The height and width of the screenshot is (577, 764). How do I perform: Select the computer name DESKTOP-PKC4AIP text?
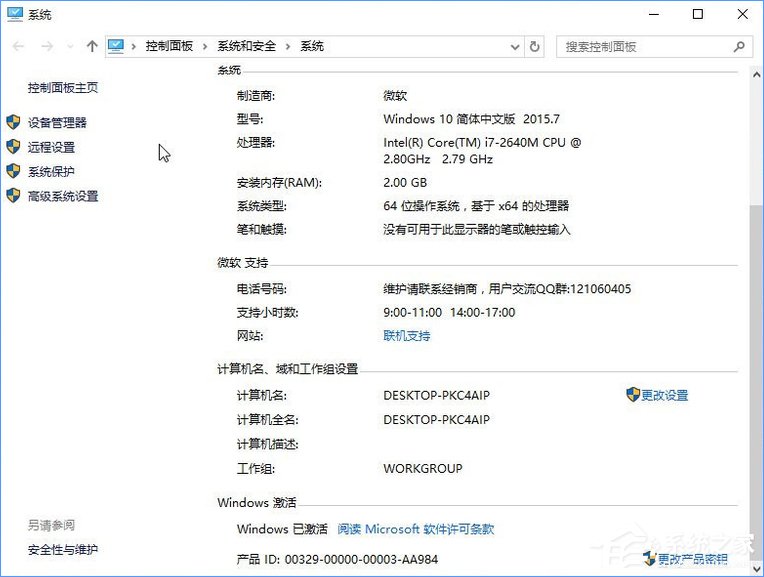point(437,395)
